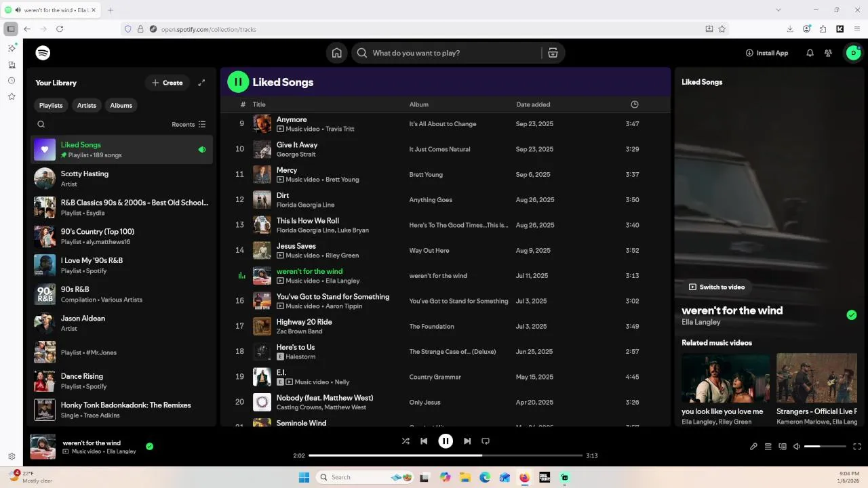Filter library by Artists
The image size is (868, 488).
tap(87, 105)
